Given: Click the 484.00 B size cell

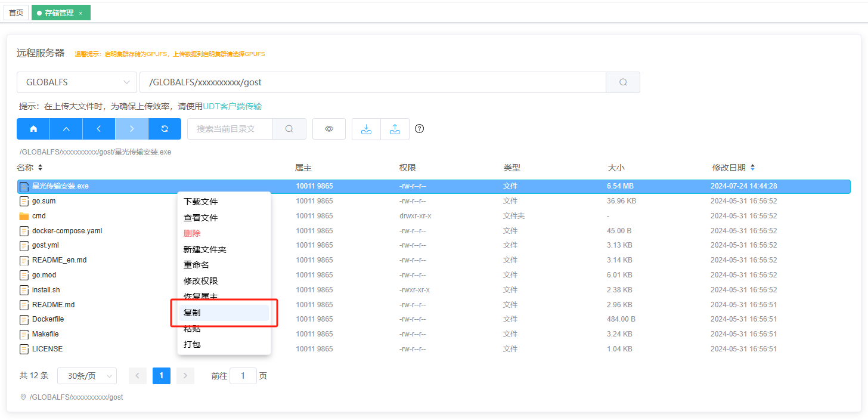Looking at the screenshot, I should click(621, 319).
